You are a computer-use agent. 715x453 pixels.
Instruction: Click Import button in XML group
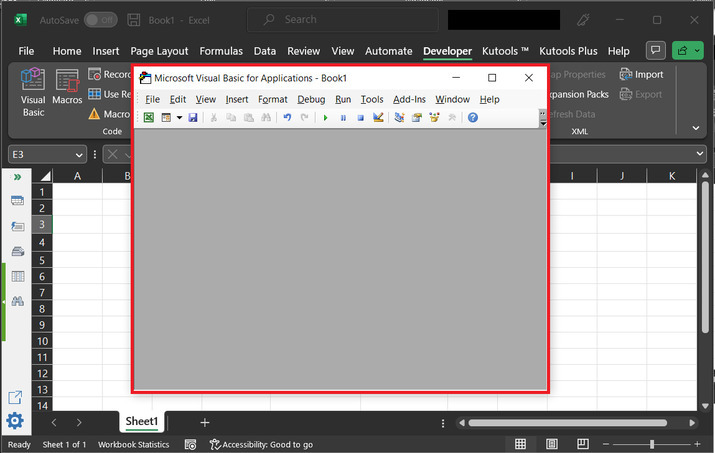641,74
